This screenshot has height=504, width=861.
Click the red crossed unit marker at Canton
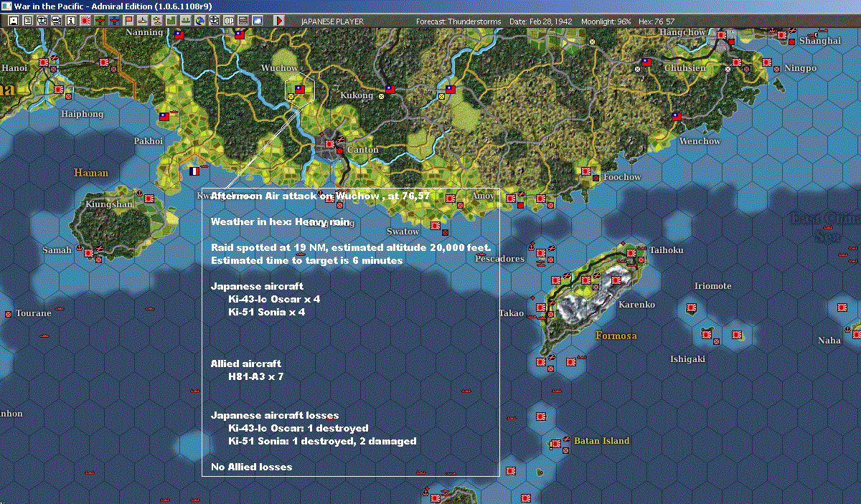coord(340,151)
